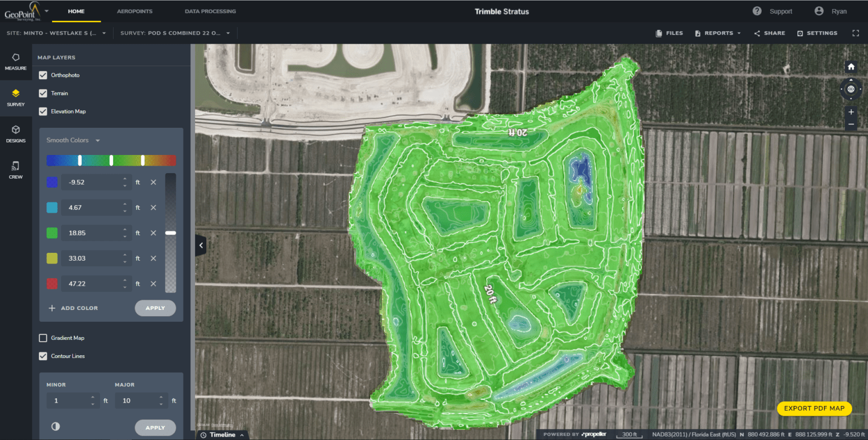
Task: Click the green 18.85 ft color swatch
Action: [52, 233]
